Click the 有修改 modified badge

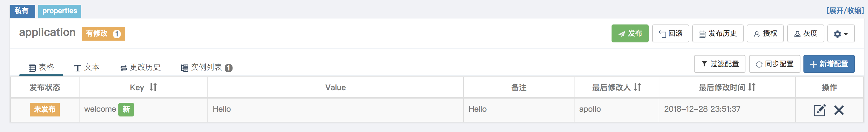tap(103, 34)
